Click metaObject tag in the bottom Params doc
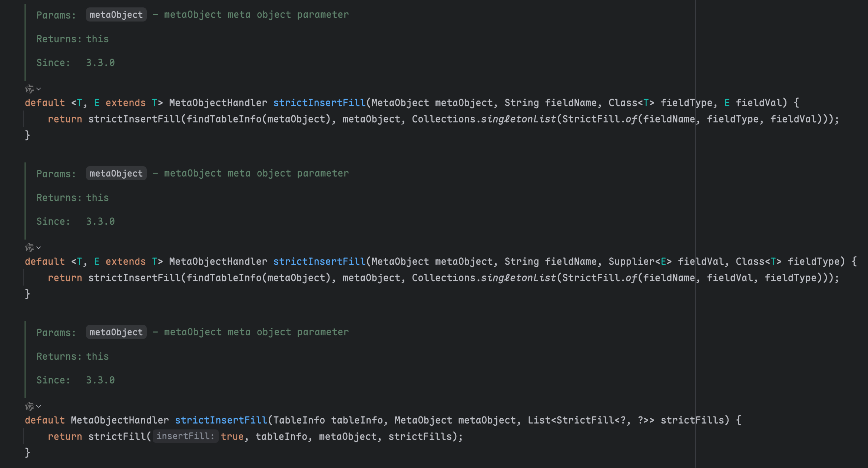 pos(116,332)
